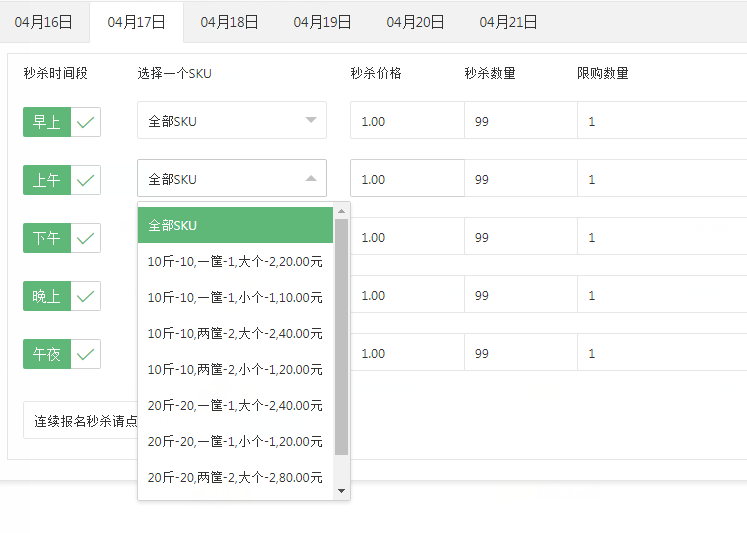
Task: Pick 10斤-10,两筐-2,大个-2,40.00元 option
Action: [x=235, y=333]
